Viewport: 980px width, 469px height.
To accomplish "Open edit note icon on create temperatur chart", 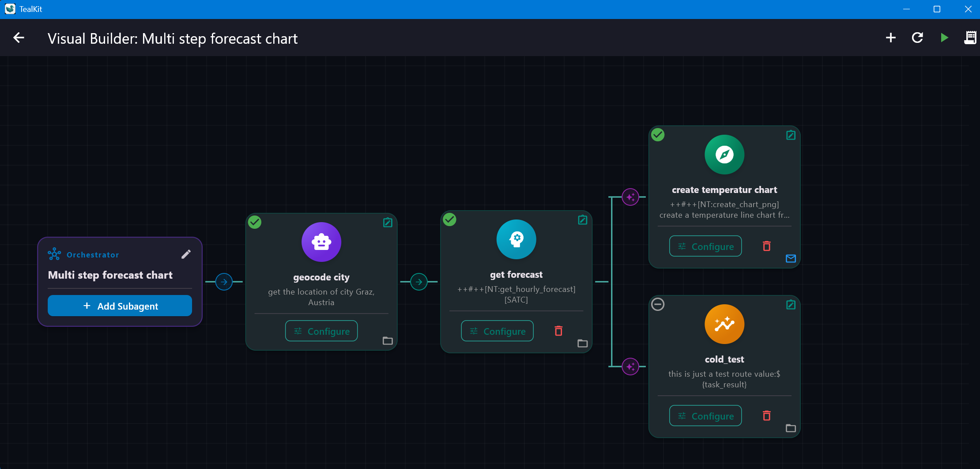I will 791,135.
